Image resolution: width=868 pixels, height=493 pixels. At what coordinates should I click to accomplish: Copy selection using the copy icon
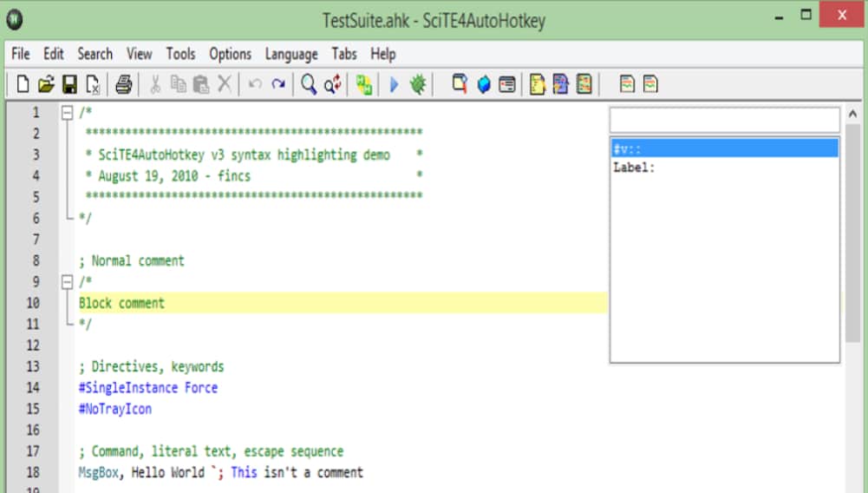[x=179, y=84]
